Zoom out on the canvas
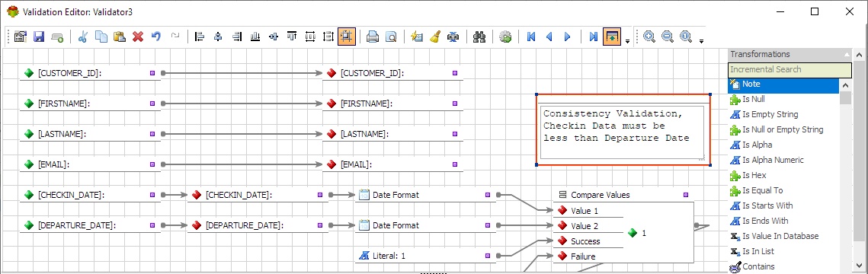Viewport: 868px width, 274px height. click(668, 37)
